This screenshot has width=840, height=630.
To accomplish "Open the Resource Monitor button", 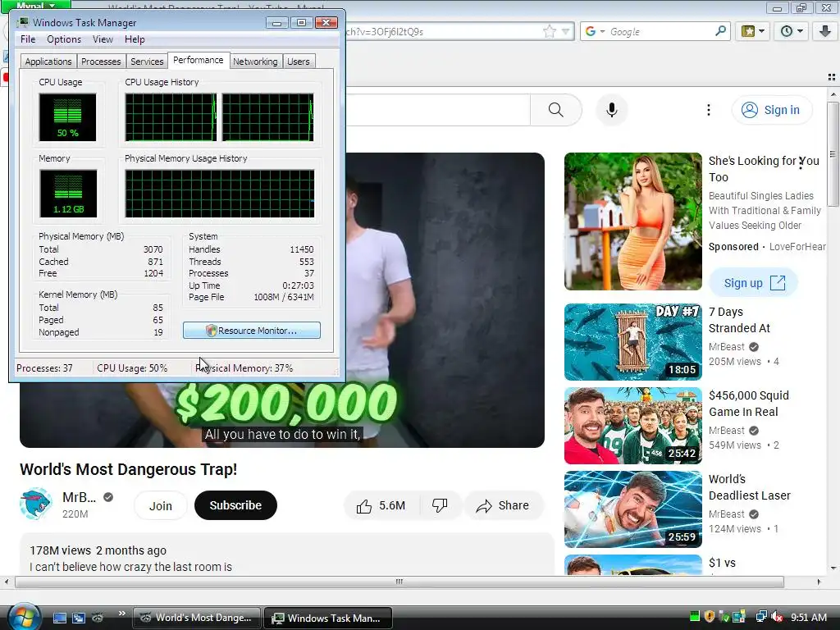I will (x=252, y=331).
